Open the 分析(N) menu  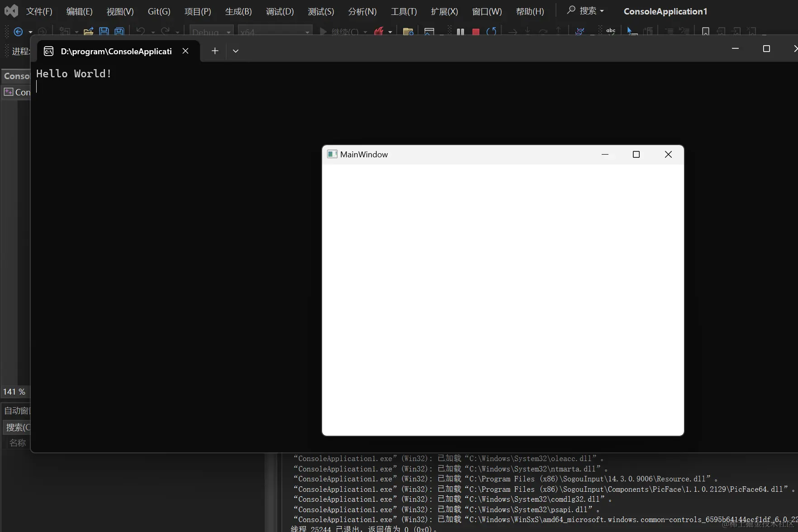click(x=362, y=11)
